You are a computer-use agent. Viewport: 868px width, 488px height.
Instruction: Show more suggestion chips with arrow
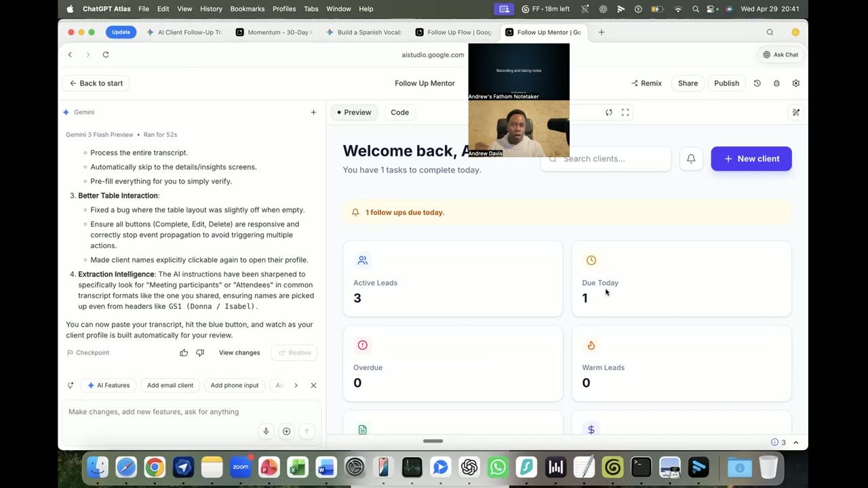coord(296,385)
